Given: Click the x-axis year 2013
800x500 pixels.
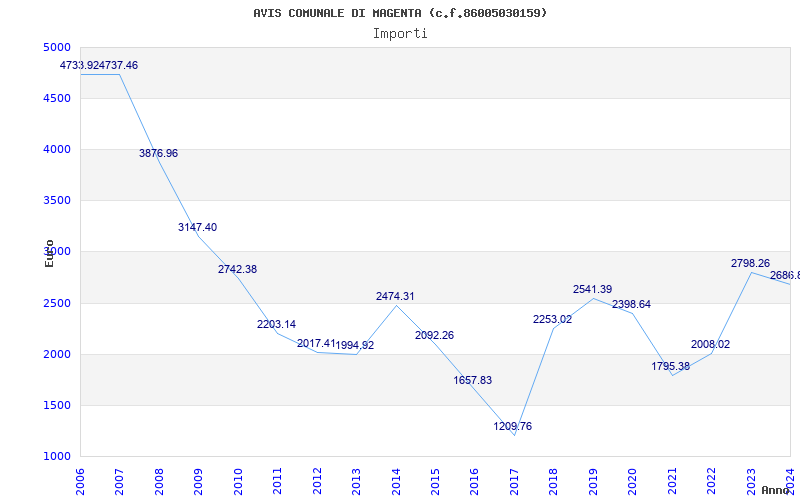Looking at the screenshot, I should click(x=356, y=482).
